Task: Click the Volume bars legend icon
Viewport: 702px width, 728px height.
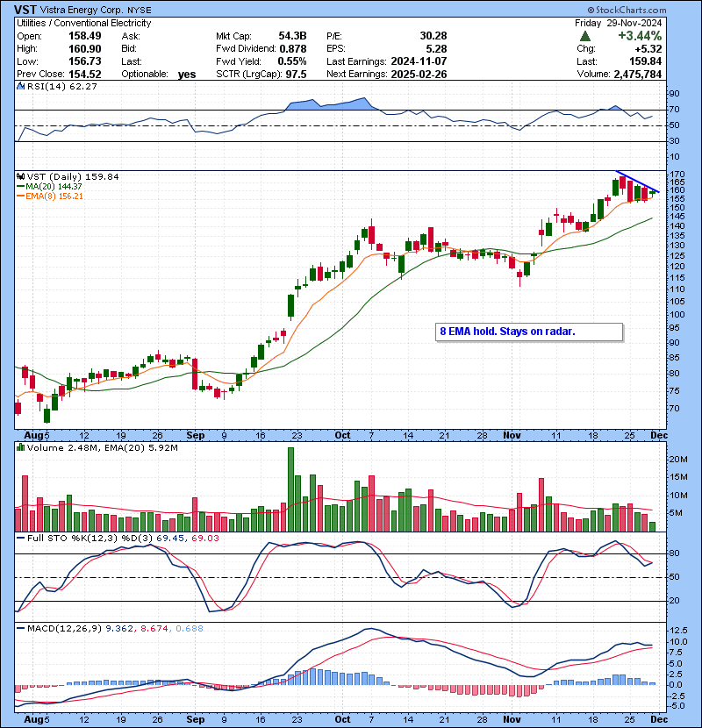Action: coord(20,448)
